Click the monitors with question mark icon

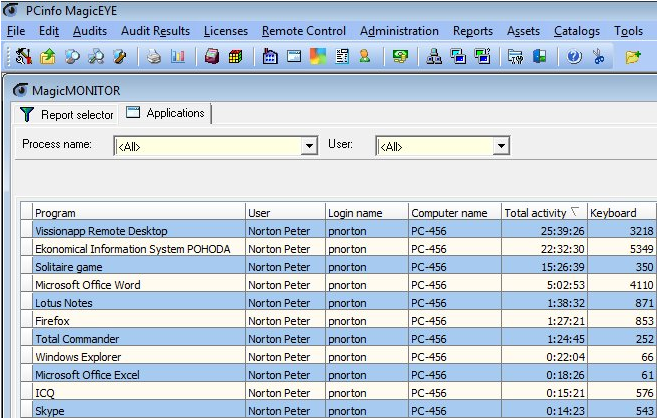tap(483, 56)
